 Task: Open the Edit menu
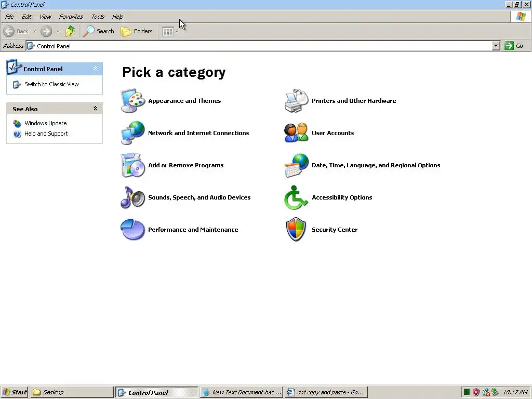click(26, 17)
